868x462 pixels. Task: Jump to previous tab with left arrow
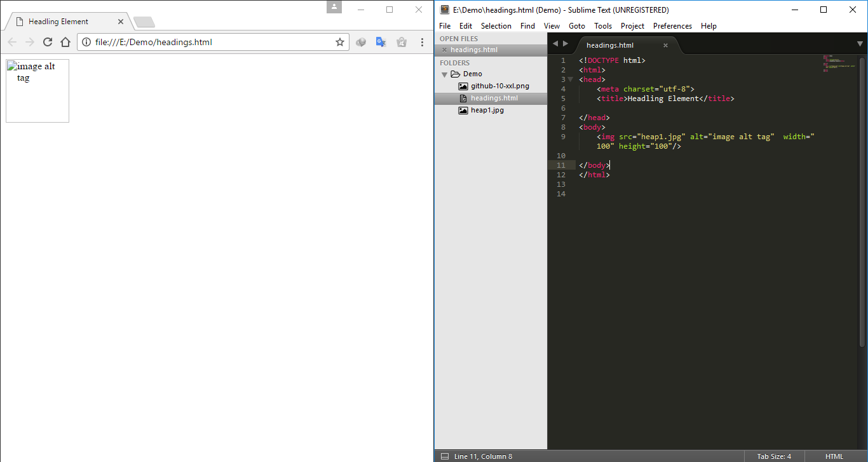pos(555,43)
